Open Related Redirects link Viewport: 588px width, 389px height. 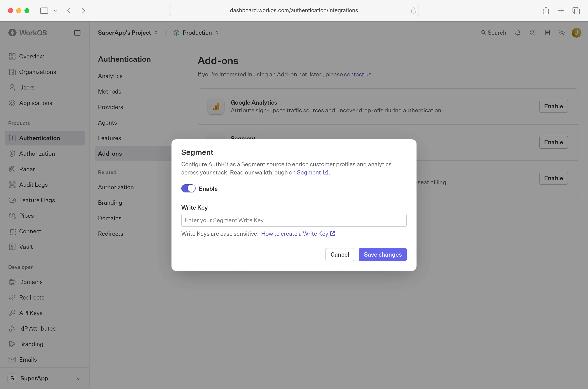111,234
